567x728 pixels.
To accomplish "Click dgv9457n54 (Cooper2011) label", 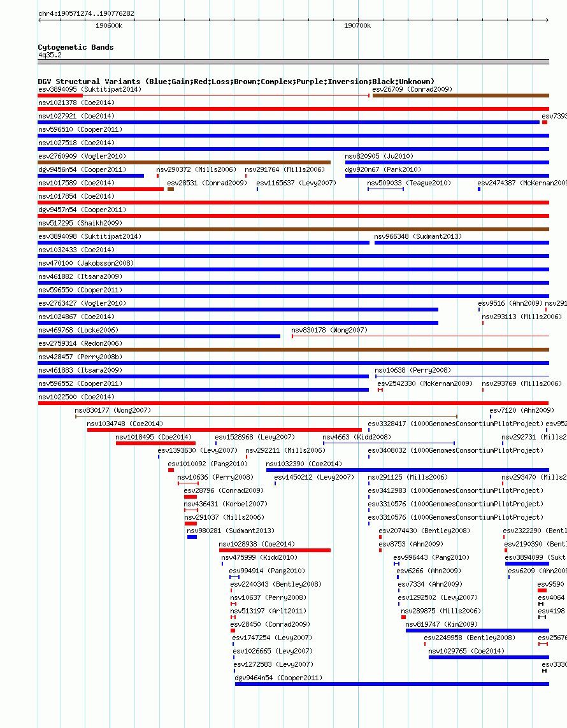I will [82, 210].
